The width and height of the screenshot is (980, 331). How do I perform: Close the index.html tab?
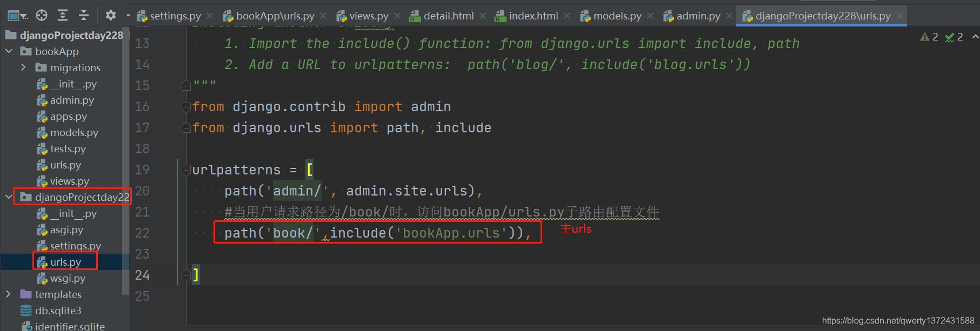click(567, 16)
